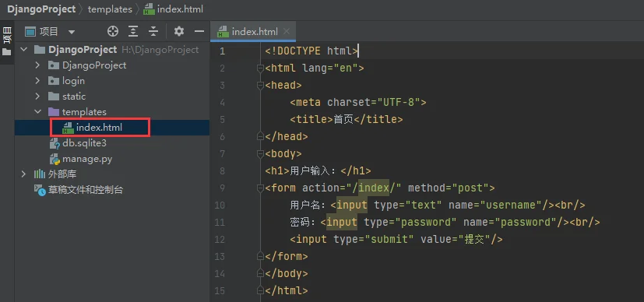Click the expand all icon in project toolbar
Viewport: 644px width, 302px height.
click(132, 31)
